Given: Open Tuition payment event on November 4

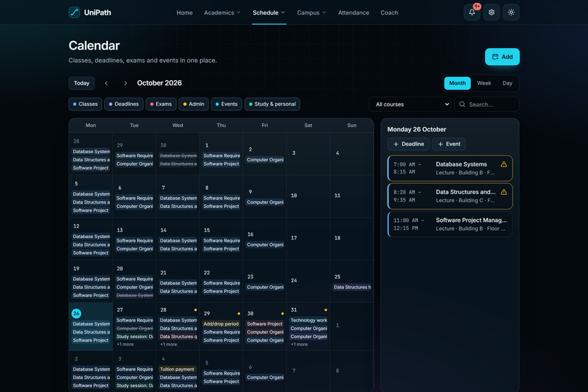Looking at the screenshot, I should pyautogui.click(x=177, y=369).
